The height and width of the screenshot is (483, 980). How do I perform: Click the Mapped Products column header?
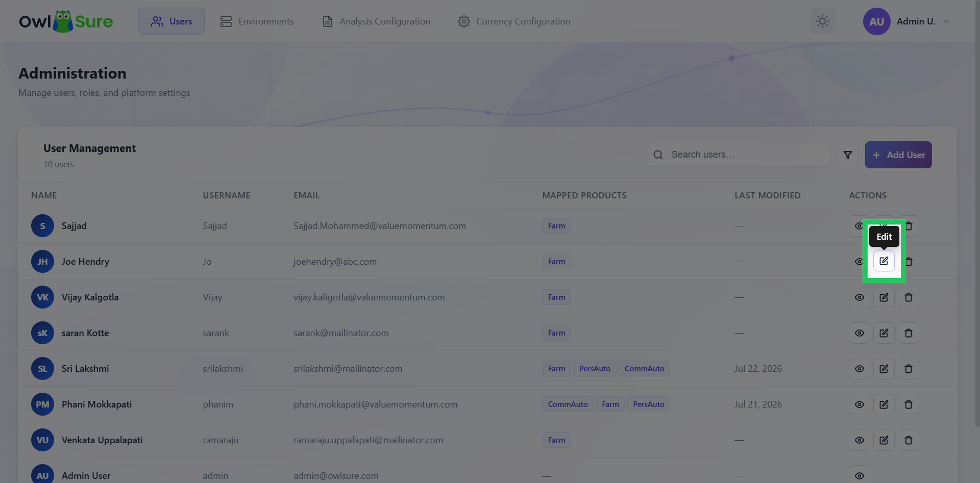(584, 195)
